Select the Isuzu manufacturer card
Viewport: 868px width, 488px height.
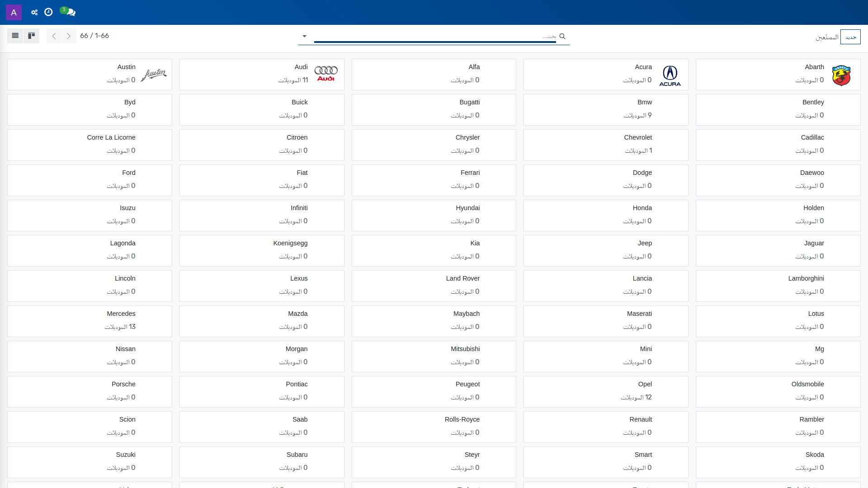(x=90, y=216)
